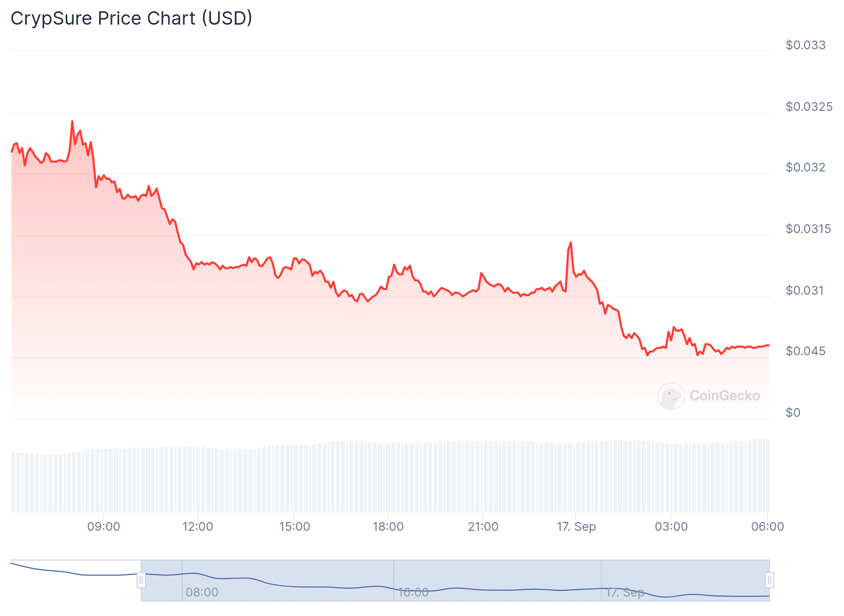Click the 08:00 marker in the navigator

click(x=202, y=592)
